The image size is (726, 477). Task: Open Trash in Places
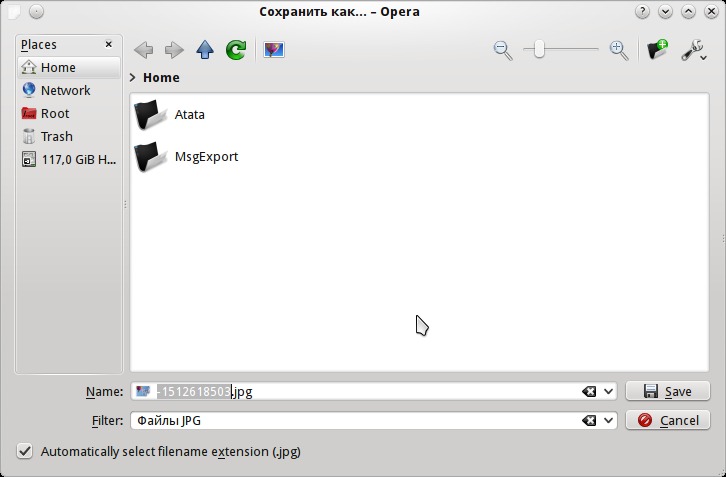[69, 137]
